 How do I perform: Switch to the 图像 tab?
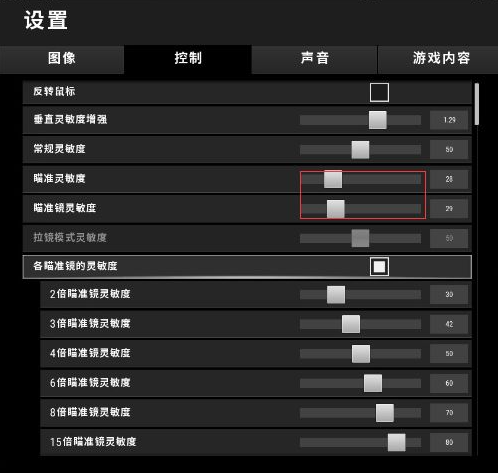coord(62,59)
